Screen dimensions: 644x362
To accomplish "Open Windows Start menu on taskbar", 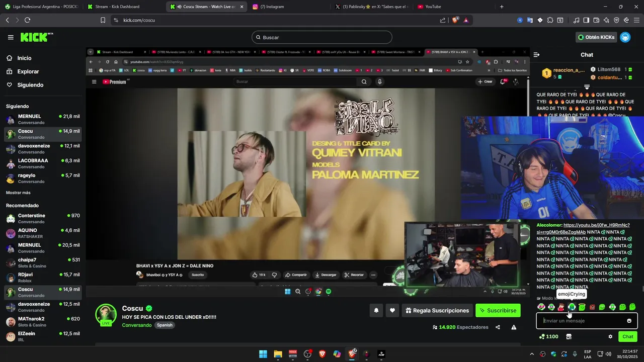I will pos(263,354).
